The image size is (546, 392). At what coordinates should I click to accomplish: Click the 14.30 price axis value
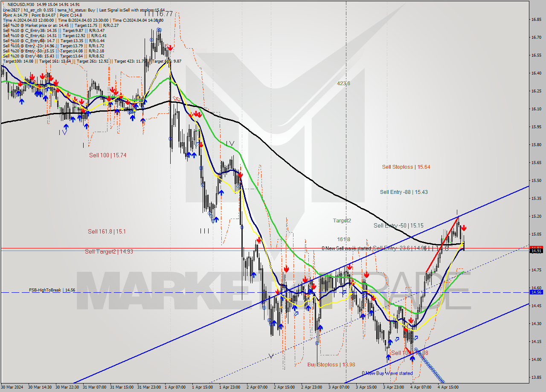pyautogui.click(x=536, y=323)
